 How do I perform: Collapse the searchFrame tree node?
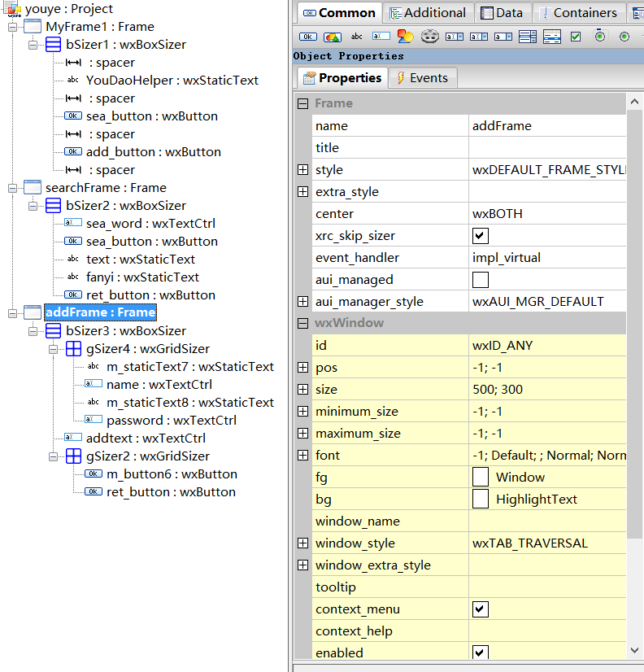point(12,188)
